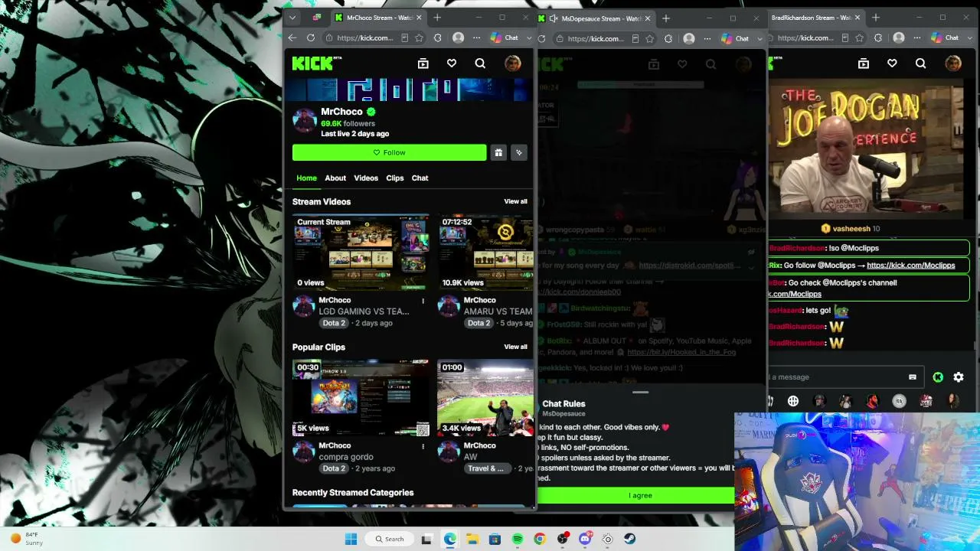Viewport: 980px width, 551px height.
Task: Open Kick home via logo in MrChoco window
Action: pos(312,64)
